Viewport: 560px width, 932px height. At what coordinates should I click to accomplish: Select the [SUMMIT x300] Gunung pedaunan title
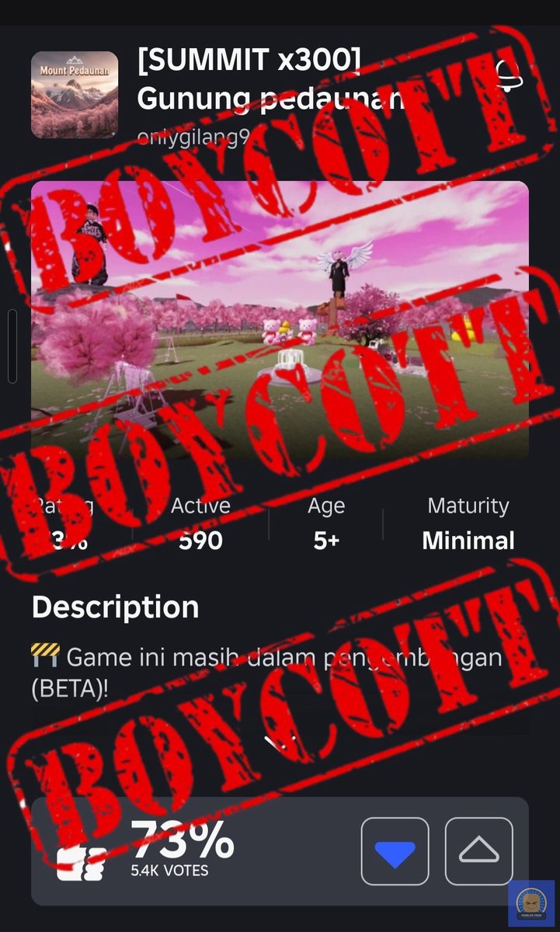pos(271,79)
